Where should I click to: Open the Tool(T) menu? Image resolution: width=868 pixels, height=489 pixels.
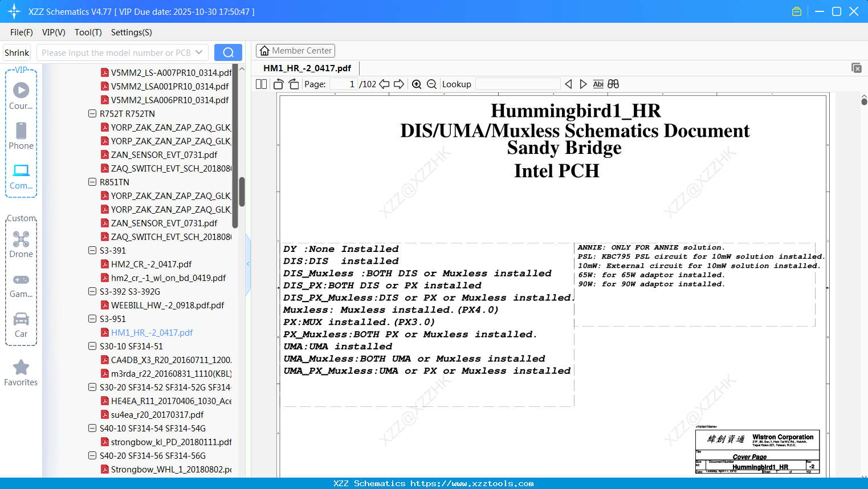(88, 32)
